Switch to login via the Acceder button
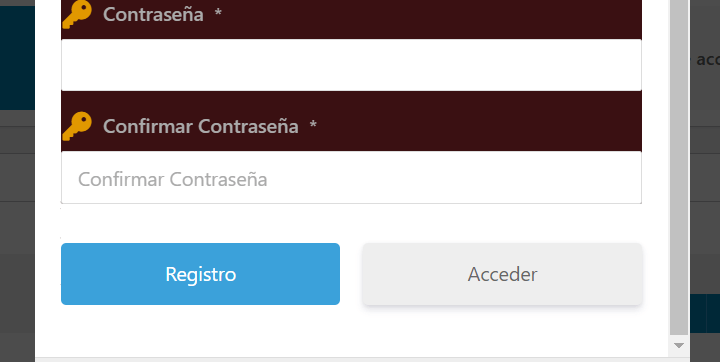Screen dimensions: 720x362 pos(502,274)
